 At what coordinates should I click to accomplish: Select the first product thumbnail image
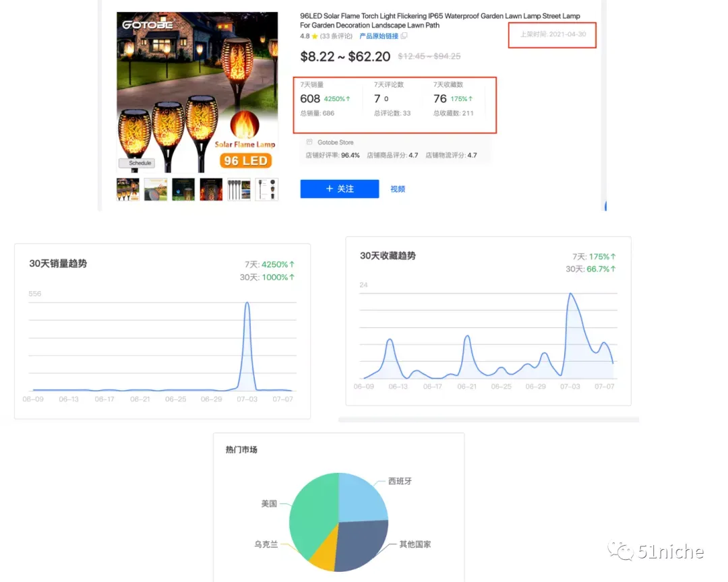(x=127, y=189)
